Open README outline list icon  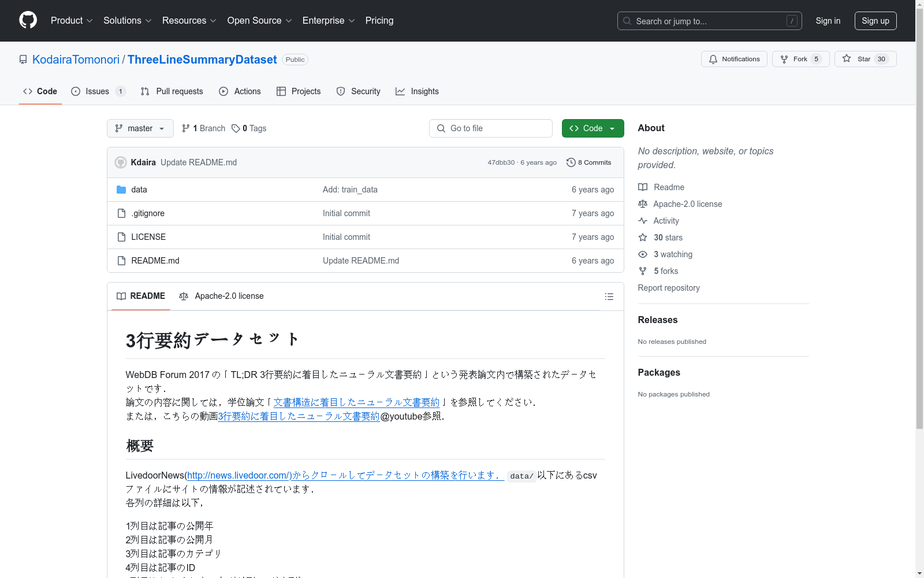[x=609, y=297]
